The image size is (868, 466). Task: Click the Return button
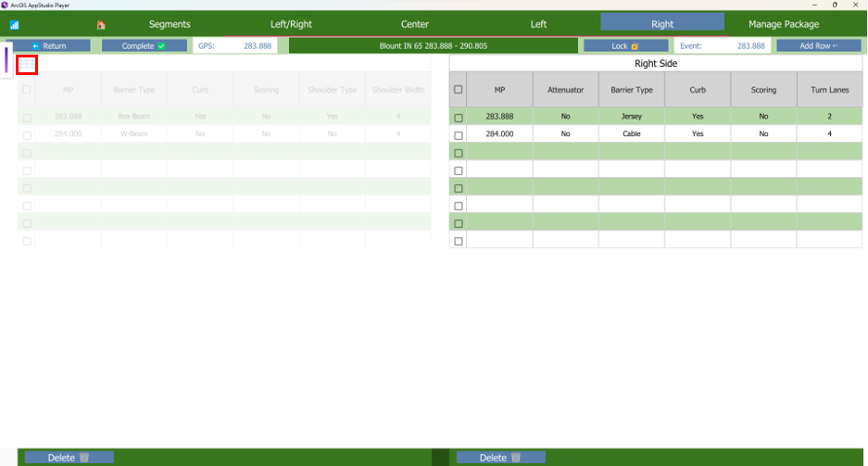tap(48, 46)
